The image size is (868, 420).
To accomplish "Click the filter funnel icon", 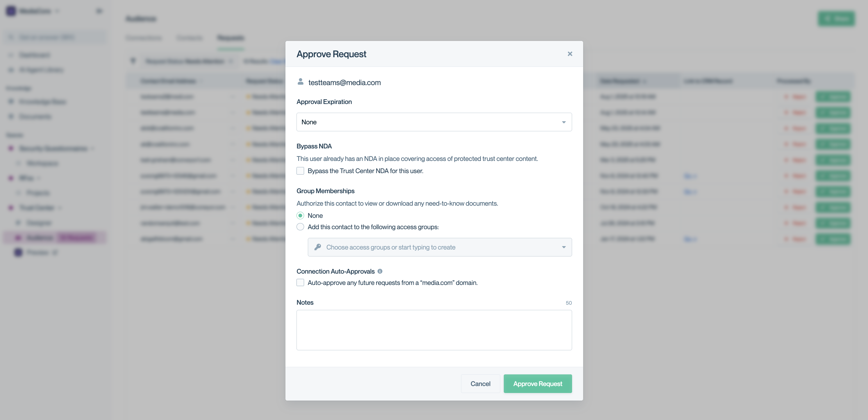I will [133, 61].
